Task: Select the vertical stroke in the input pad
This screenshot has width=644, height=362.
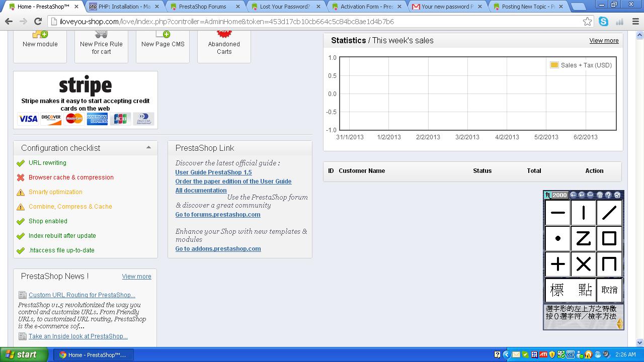Action: (583, 213)
